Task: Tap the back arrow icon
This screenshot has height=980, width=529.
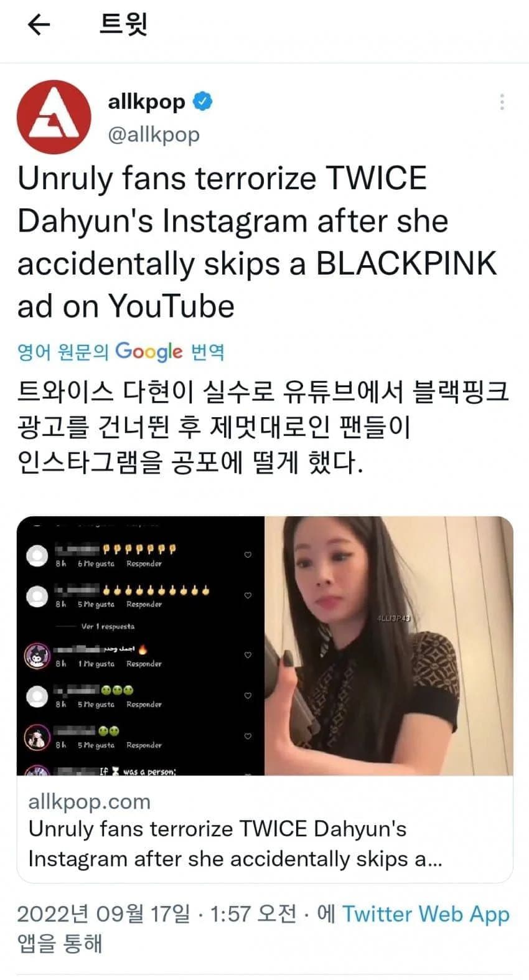Action: click(39, 25)
